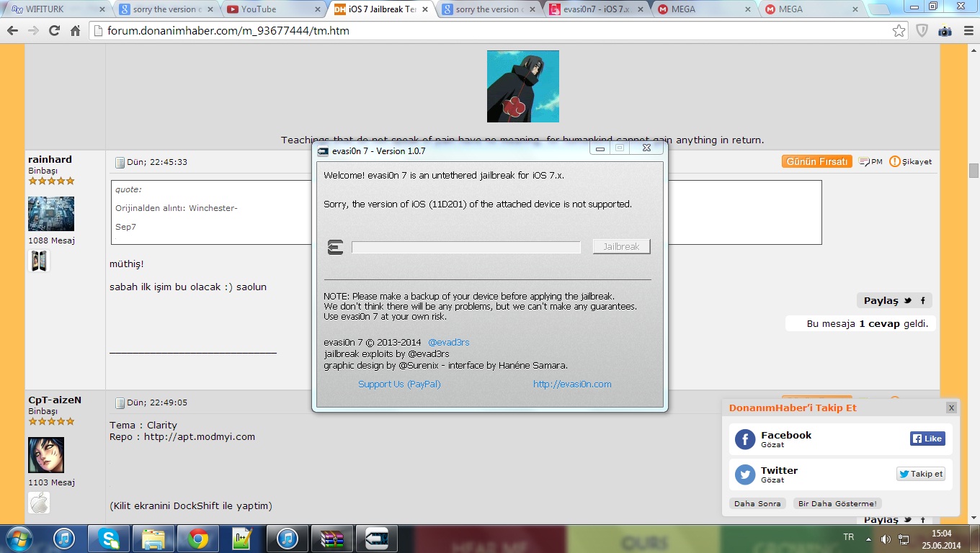Minimize the evasi0n 7 window
Screen dimensions: 980x553
click(600, 148)
